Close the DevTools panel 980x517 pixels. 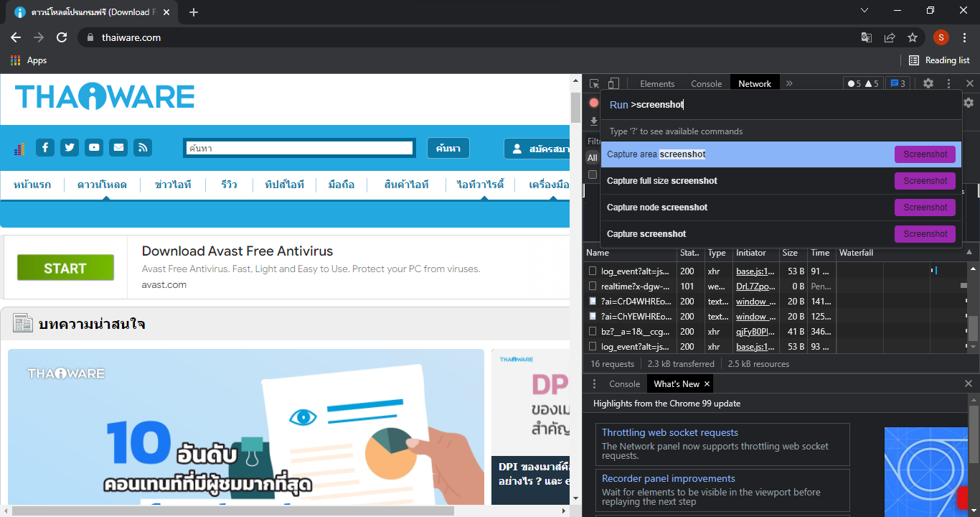click(x=970, y=83)
